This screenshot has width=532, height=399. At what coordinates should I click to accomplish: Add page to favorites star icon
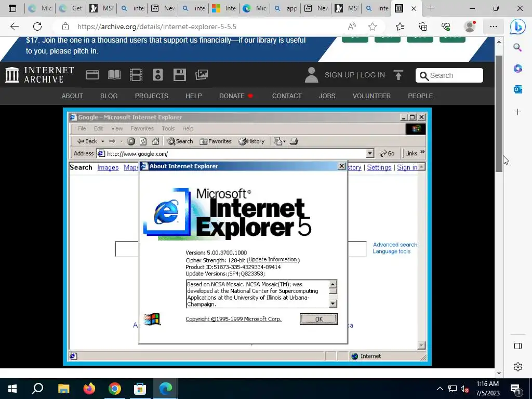(x=373, y=26)
